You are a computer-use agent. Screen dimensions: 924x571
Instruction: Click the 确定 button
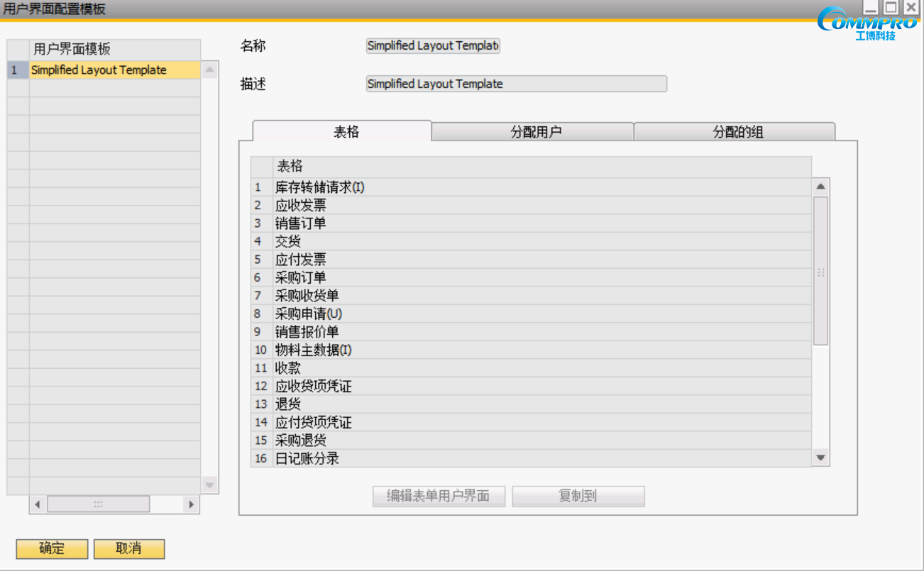coord(51,548)
